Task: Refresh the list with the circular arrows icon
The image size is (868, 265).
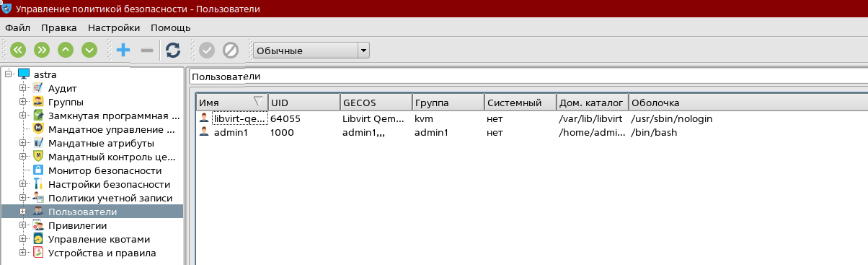Action: (173, 50)
